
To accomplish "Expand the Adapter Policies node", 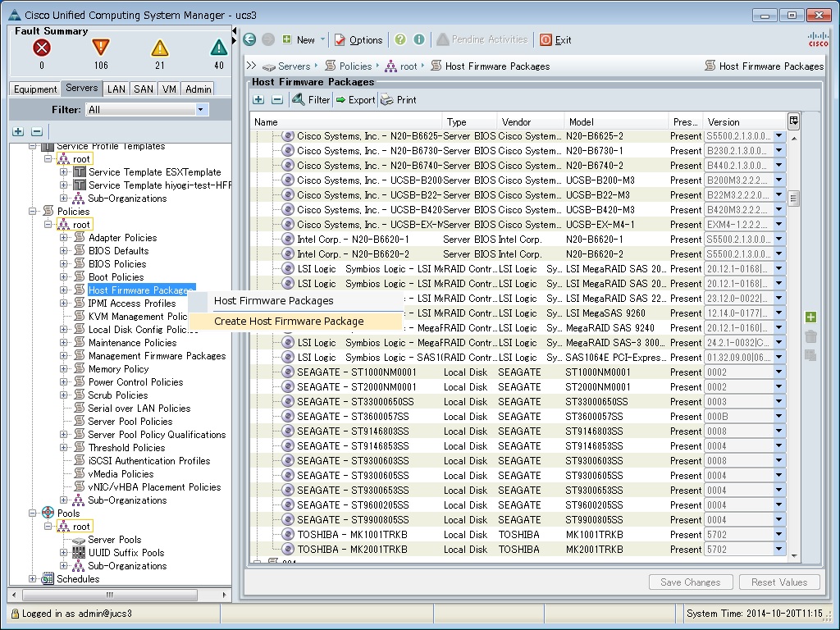I will 64,237.
